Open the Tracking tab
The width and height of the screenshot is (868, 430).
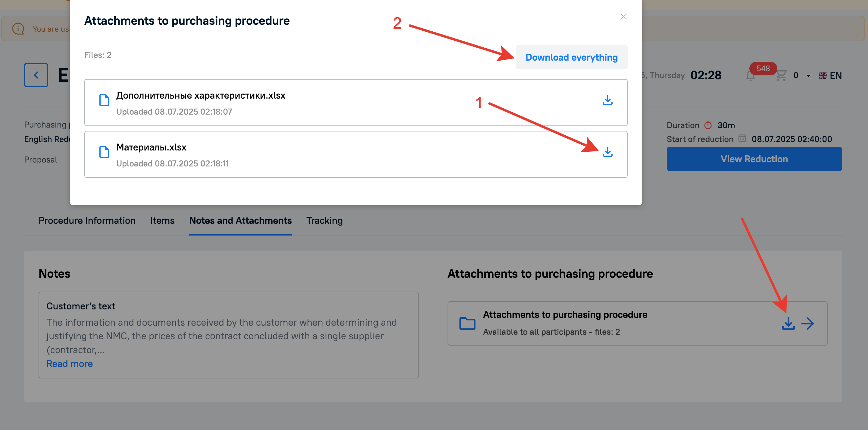[324, 220]
